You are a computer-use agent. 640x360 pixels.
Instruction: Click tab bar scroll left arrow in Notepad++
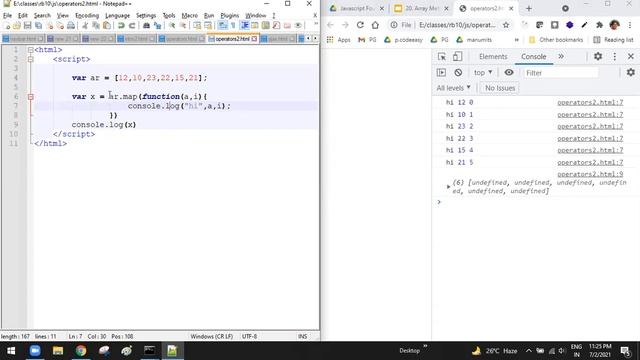(x=308, y=38)
